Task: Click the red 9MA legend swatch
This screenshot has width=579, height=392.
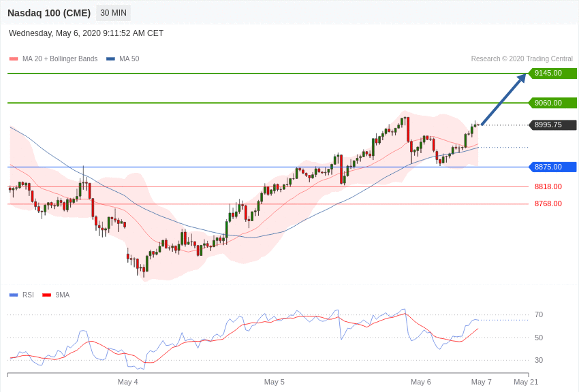Action: point(46,295)
